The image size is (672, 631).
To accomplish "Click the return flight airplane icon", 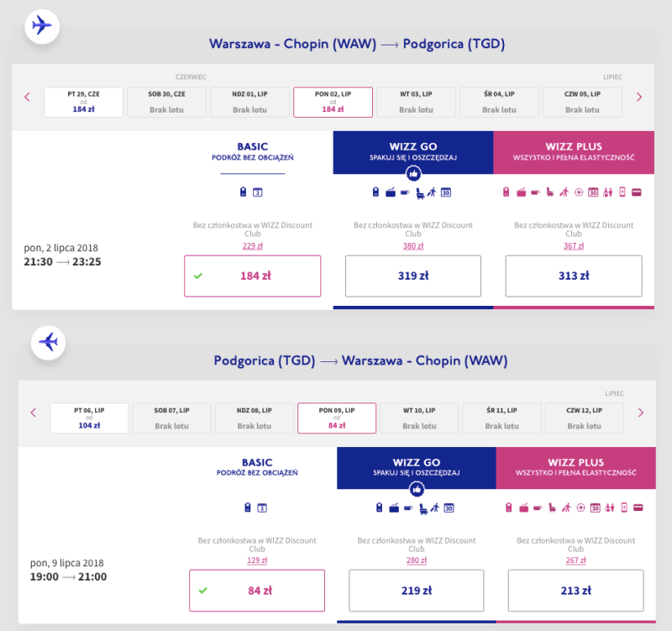I will point(48,342).
